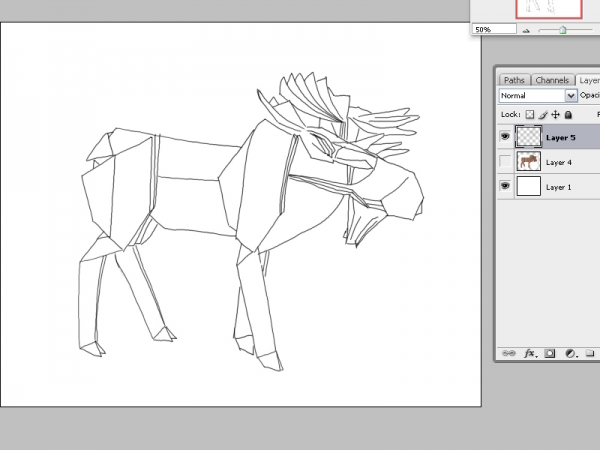This screenshot has height=450, width=600.
Task: Toggle lock transparent pixels icon
Action: pyautogui.click(x=530, y=114)
